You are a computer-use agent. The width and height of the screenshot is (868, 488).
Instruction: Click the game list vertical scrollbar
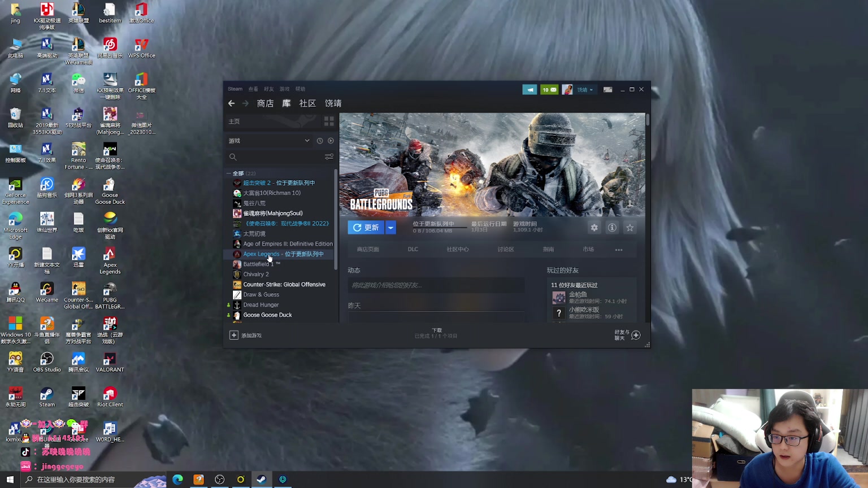pyautogui.click(x=336, y=220)
